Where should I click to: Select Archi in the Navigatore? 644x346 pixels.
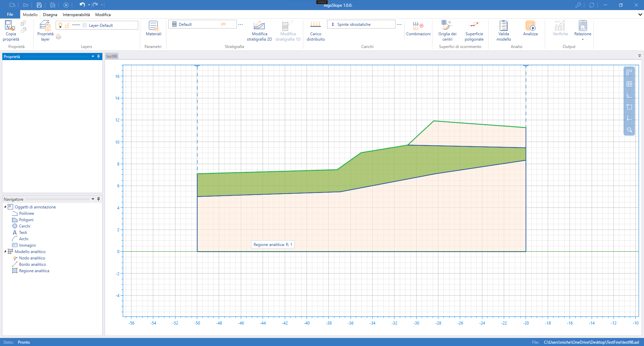(23, 239)
